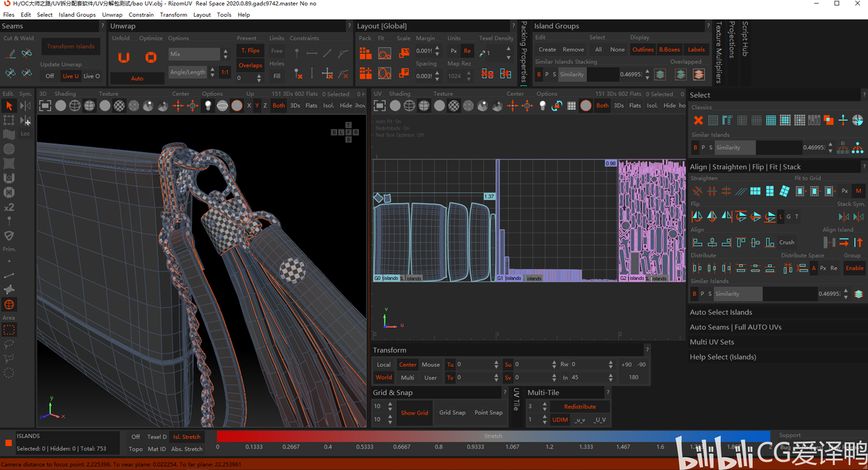Click the x2 tool in left sidebar
Image resolution: width=868 pixels, height=470 pixels.
pos(9,207)
